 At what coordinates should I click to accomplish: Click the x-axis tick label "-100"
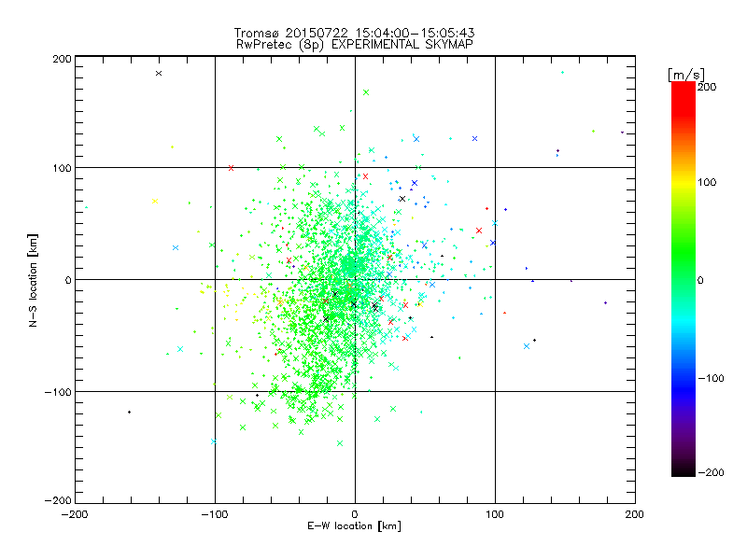tap(215, 514)
